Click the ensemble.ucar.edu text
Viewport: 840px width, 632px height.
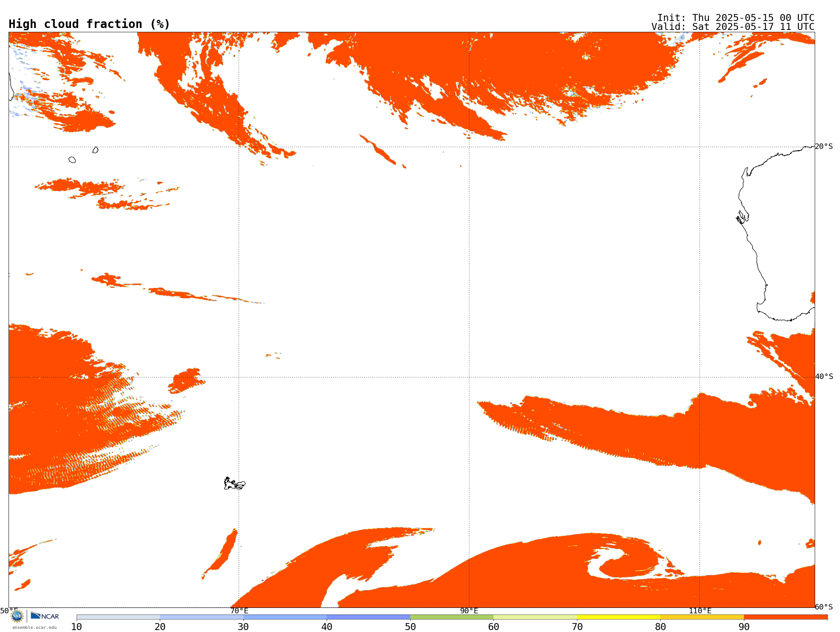34,627
